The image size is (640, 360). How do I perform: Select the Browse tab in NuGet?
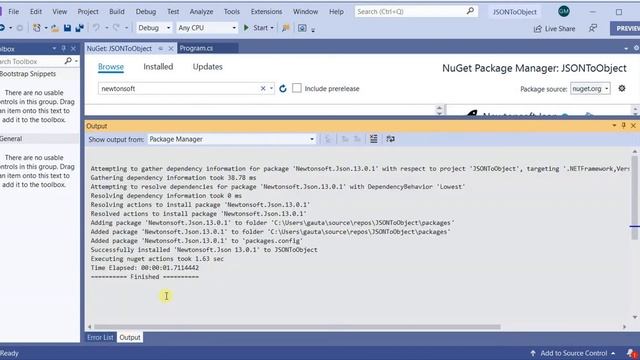pyautogui.click(x=111, y=67)
